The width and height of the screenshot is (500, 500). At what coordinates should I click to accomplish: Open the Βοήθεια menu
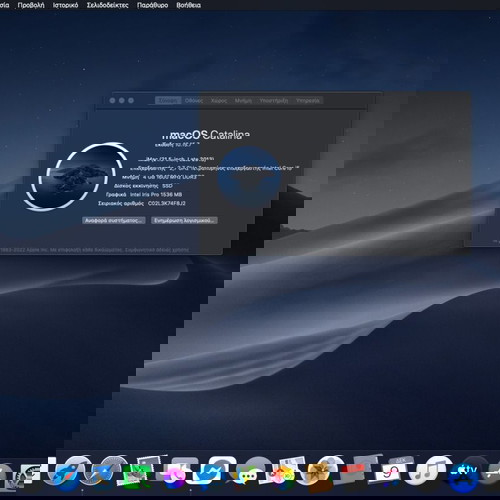click(188, 5)
